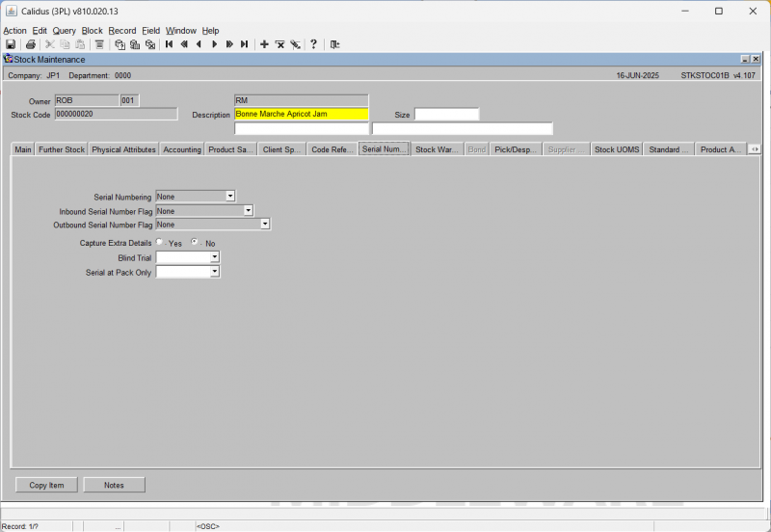
Task: Click the Owner ROB field
Action: pyautogui.click(x=87, y=100)
